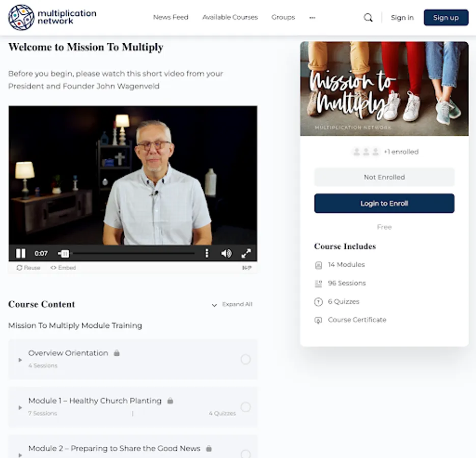Click Login to Enroll button
This screenshot has width=476, height=458.
point(384,204)
